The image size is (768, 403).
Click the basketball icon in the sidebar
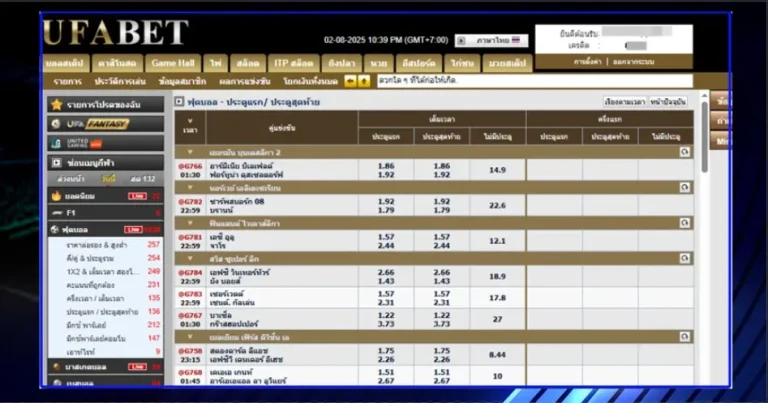[57, 367]
